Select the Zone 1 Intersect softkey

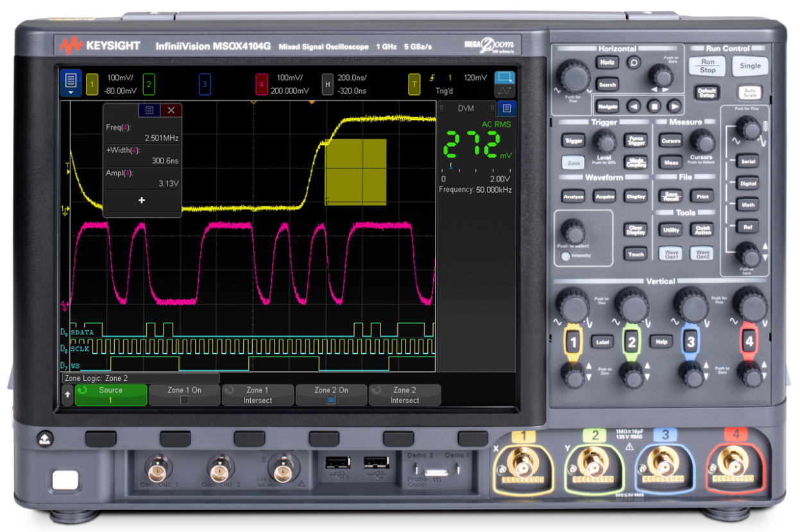[257, 395]
